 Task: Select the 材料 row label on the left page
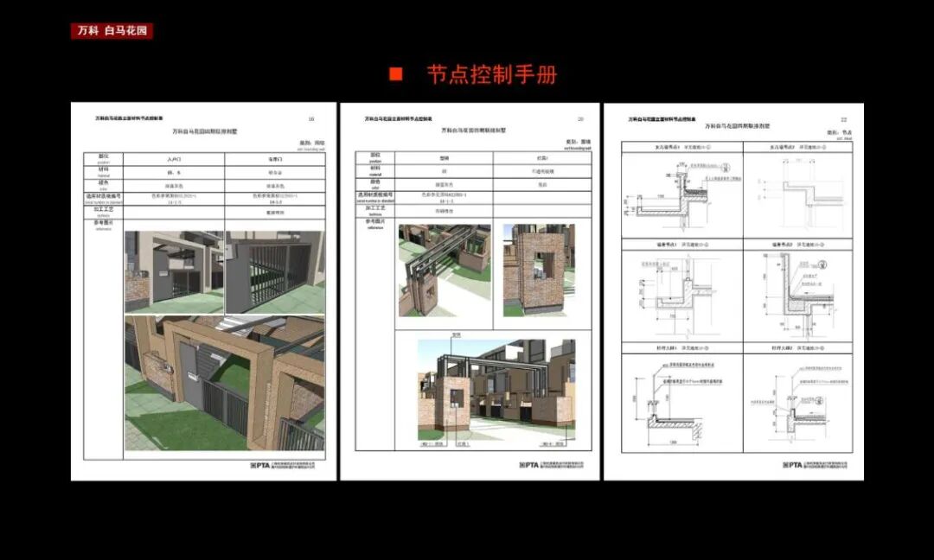point(104,171)
